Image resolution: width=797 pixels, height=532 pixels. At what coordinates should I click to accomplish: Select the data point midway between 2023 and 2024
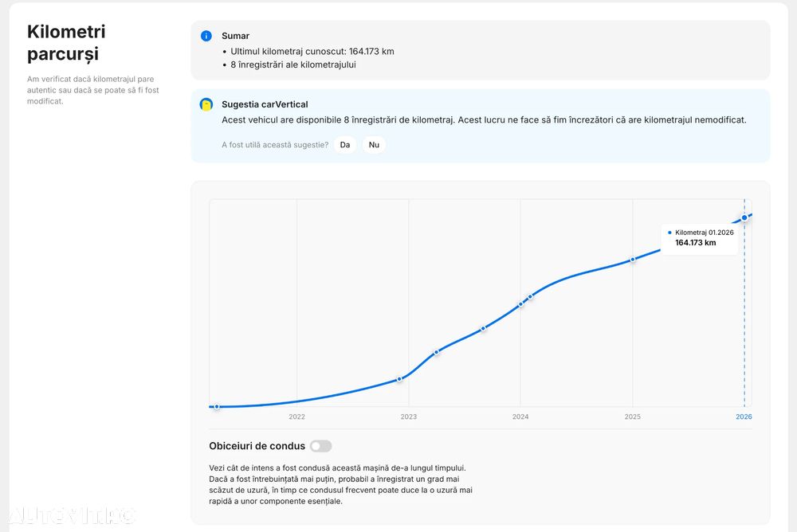pos(483,328)
